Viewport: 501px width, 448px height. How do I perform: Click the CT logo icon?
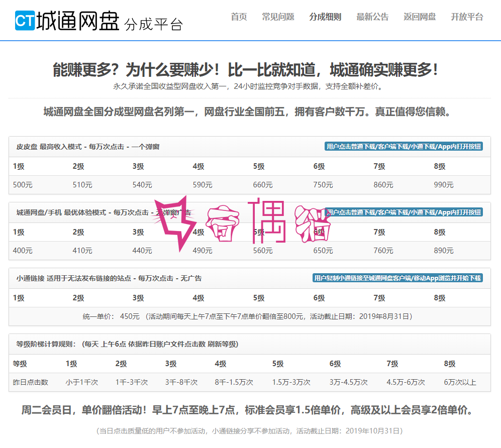tap(25, 21)
